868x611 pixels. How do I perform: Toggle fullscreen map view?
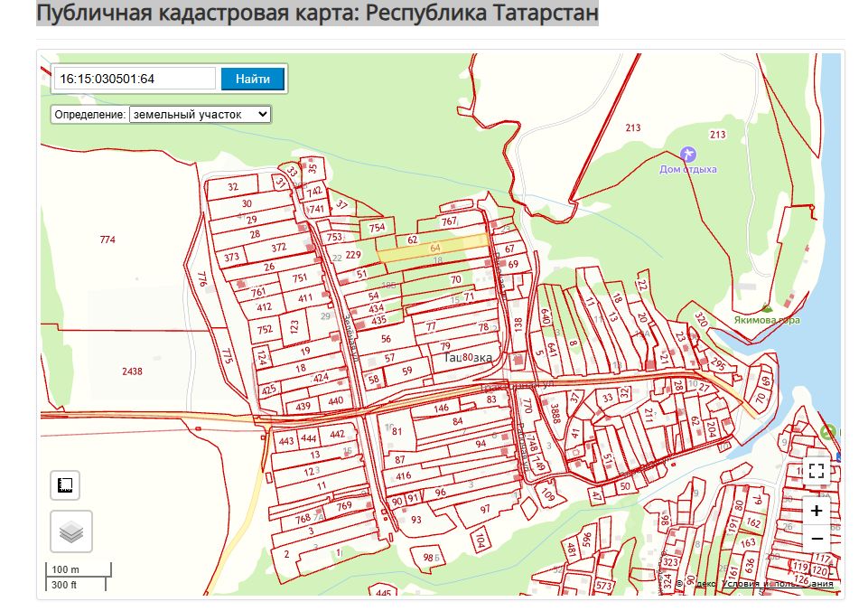point(817,471)
